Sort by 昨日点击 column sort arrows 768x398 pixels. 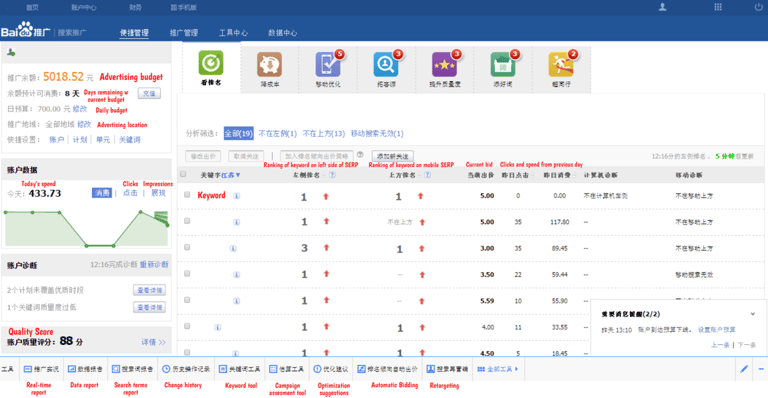tap(531, 175)
